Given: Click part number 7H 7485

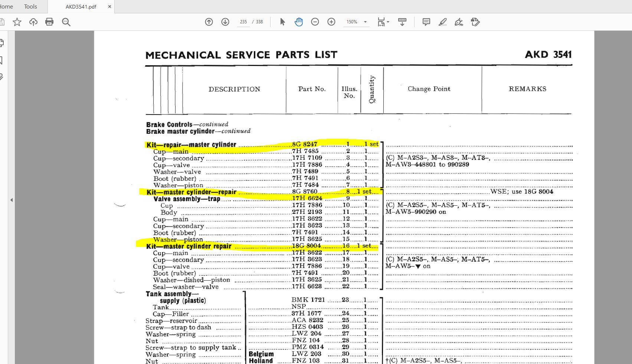Looking at the screenshot, I should point(305,151).
